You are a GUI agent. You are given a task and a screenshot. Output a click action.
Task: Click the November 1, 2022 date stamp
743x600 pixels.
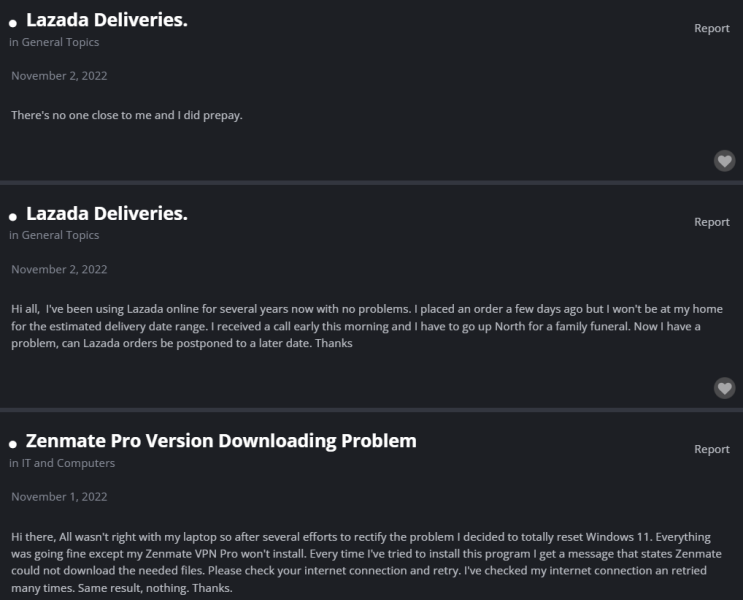tap(59, 496)
